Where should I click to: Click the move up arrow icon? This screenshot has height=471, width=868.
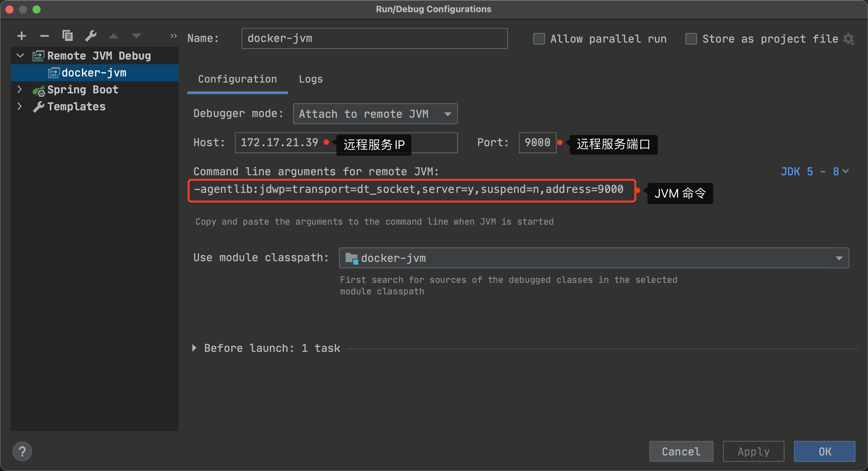(x=114, y=36)
